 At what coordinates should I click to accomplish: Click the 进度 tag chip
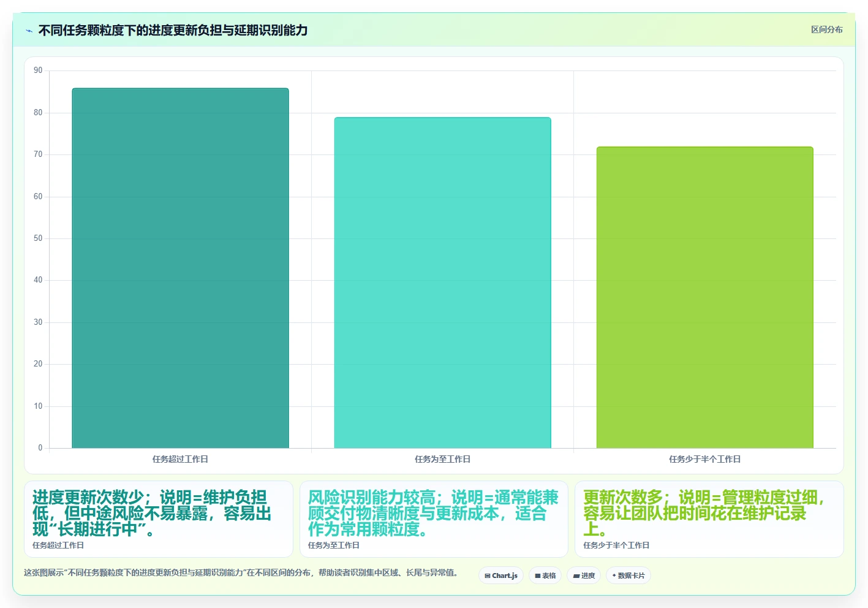tap(584, 576)
